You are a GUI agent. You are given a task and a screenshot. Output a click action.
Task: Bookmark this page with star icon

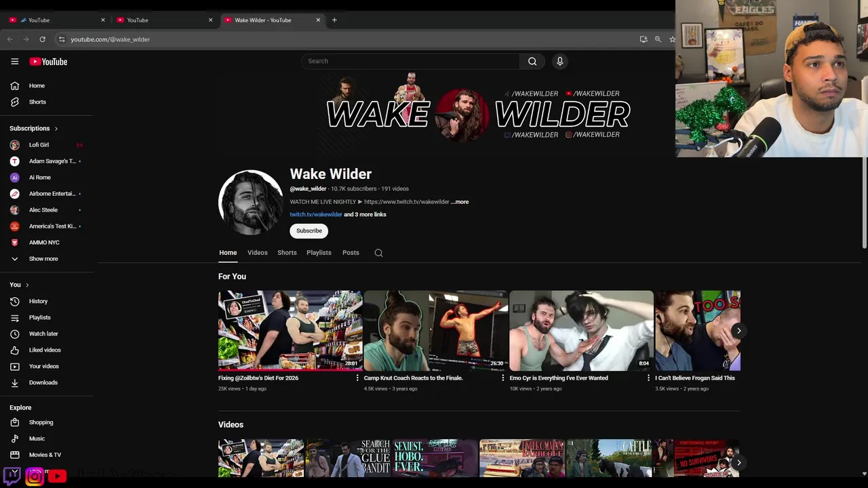[672, 39]
